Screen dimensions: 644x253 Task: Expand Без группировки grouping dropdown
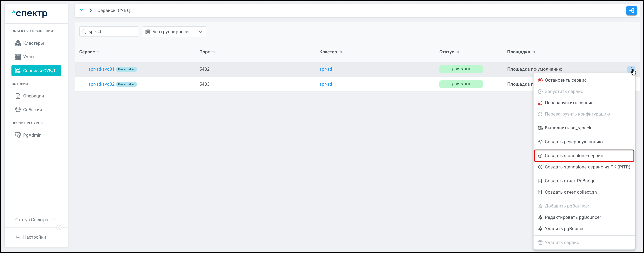click(174, 32)
